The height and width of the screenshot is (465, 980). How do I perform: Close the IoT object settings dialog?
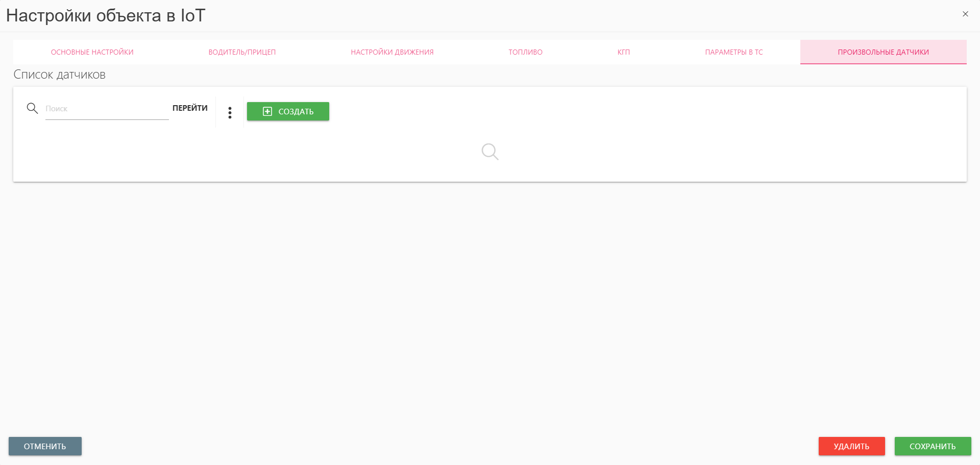tap(965, 14)
